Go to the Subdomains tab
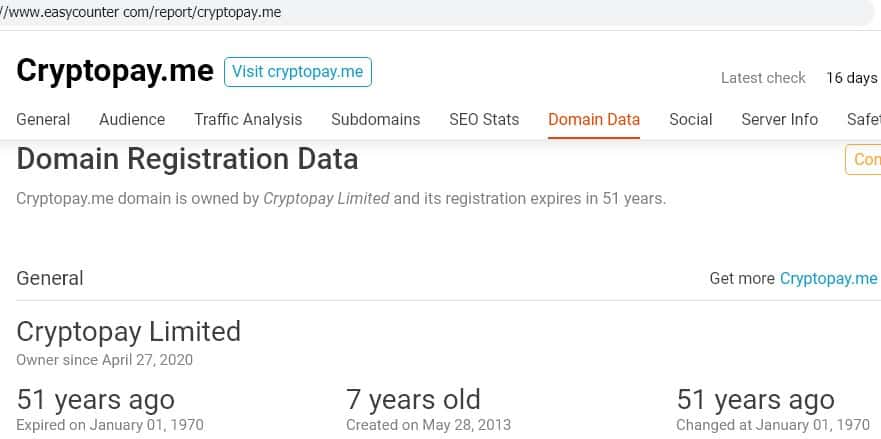The width and height of the screenshot is (881, 439). (x=375, y=119)
